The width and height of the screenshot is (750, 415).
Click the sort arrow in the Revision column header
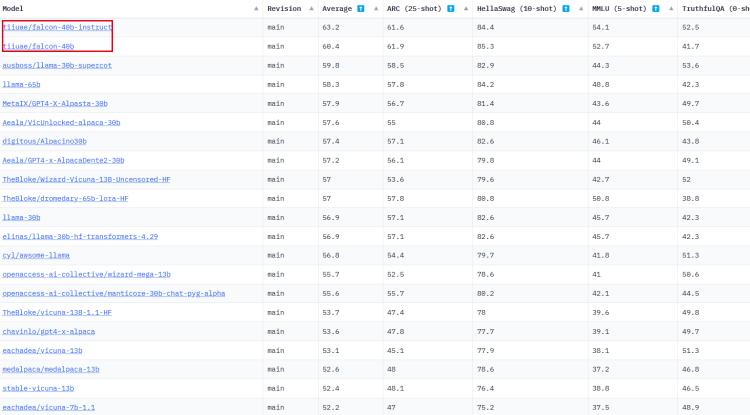pyautogui.click(x=311, y=9)
